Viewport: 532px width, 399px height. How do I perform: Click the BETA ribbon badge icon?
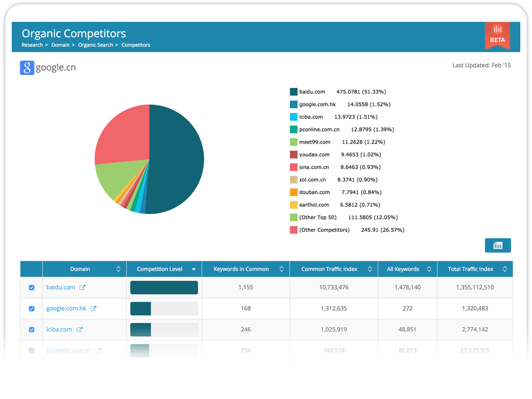click(497, 35)
